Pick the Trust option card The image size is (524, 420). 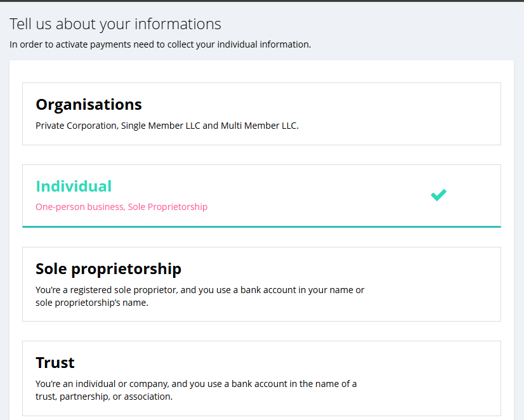(261, 378)
